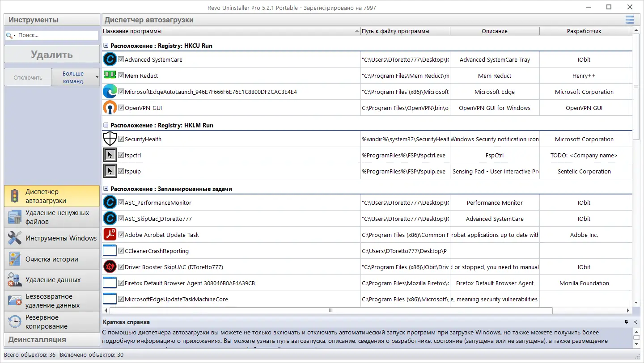Click the Firefox Default Browser Agent icon
Screen dimensions: 644x363
(110, 283)
